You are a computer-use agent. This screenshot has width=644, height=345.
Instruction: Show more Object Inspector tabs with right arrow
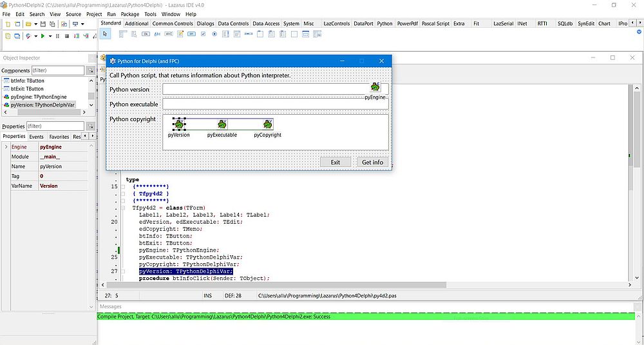click(92, 136)
